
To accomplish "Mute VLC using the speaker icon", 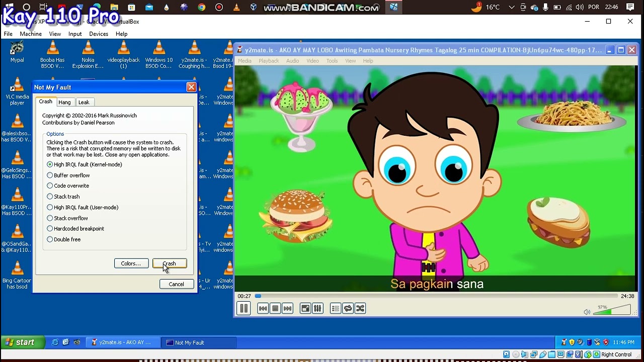I will coord(587,312).
